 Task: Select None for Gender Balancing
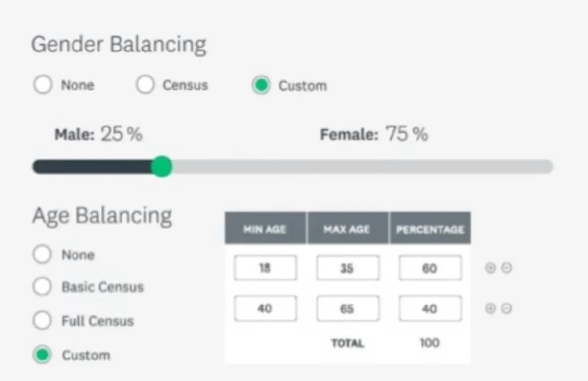(43, 85)
